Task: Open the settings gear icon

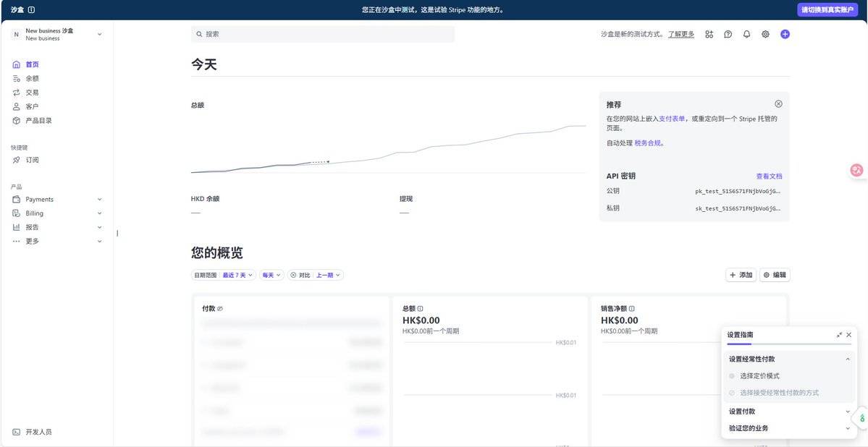Action: pyautogui.click(x=766, y=34)
